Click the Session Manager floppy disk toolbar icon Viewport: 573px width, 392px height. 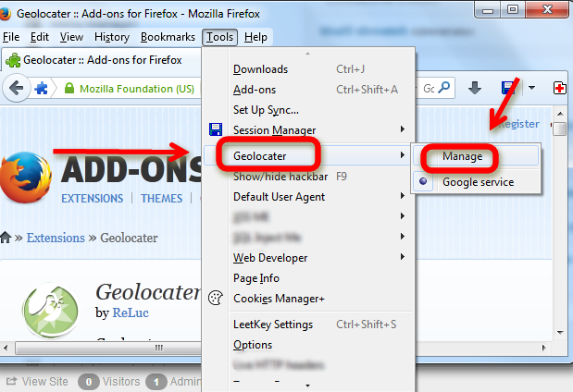click(508, 89)
